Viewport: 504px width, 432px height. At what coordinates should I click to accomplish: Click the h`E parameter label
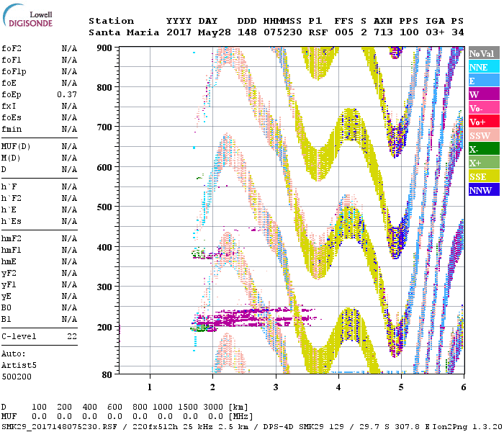9,210
